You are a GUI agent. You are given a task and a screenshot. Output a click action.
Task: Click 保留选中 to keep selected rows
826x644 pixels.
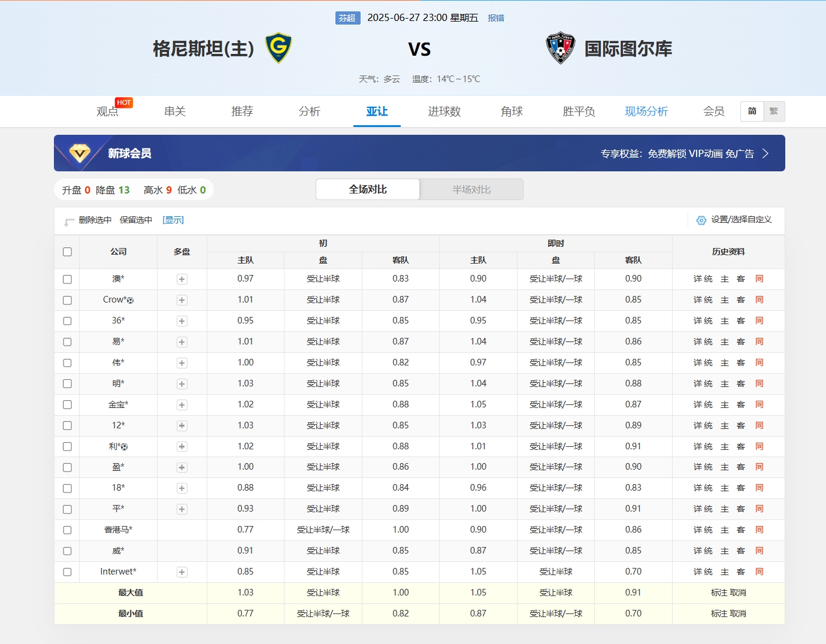coord(136,220)
